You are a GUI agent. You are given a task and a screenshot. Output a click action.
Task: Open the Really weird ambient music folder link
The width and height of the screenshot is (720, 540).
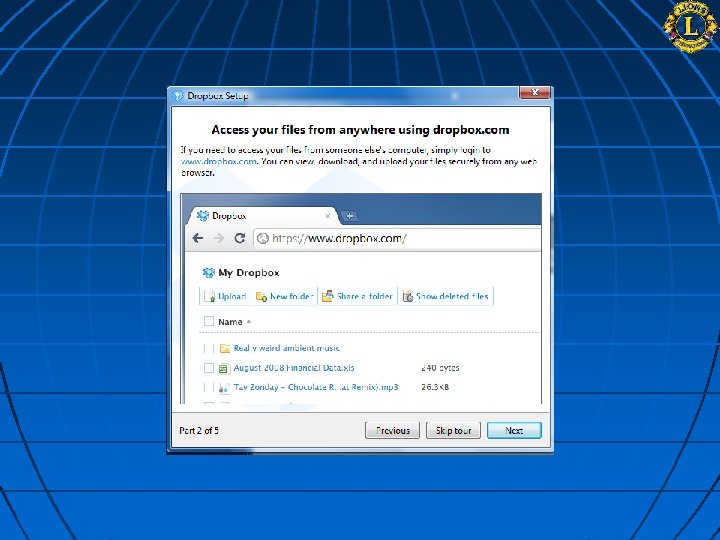[x=287, y=348]
